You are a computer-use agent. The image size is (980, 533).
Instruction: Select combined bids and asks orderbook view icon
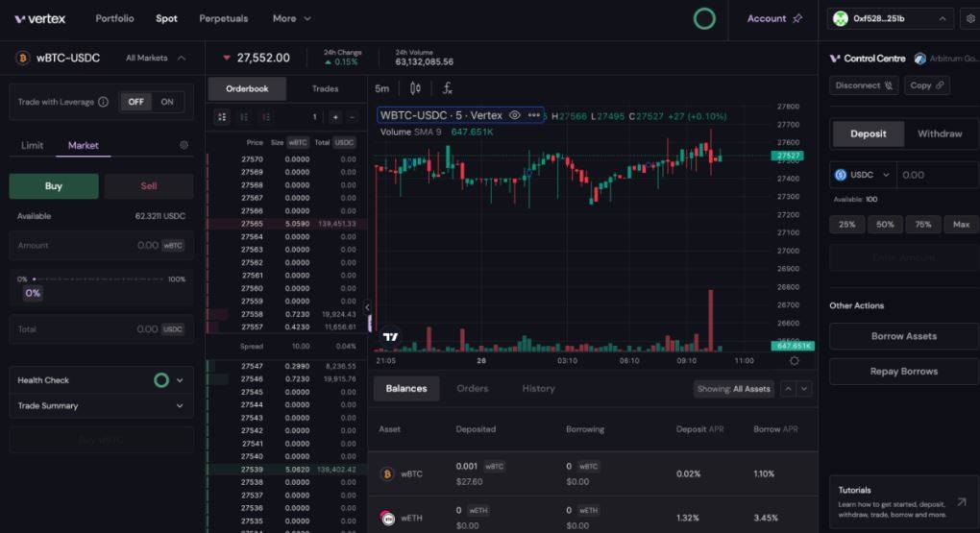click(222, 117)
